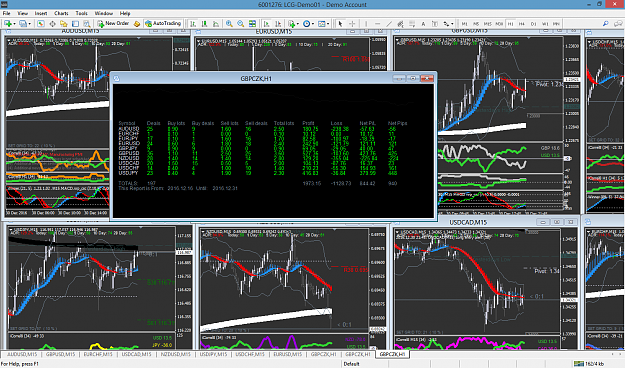Click the Default profile status bar entry
Screen dimensions: 625x368
pos(352,364)
